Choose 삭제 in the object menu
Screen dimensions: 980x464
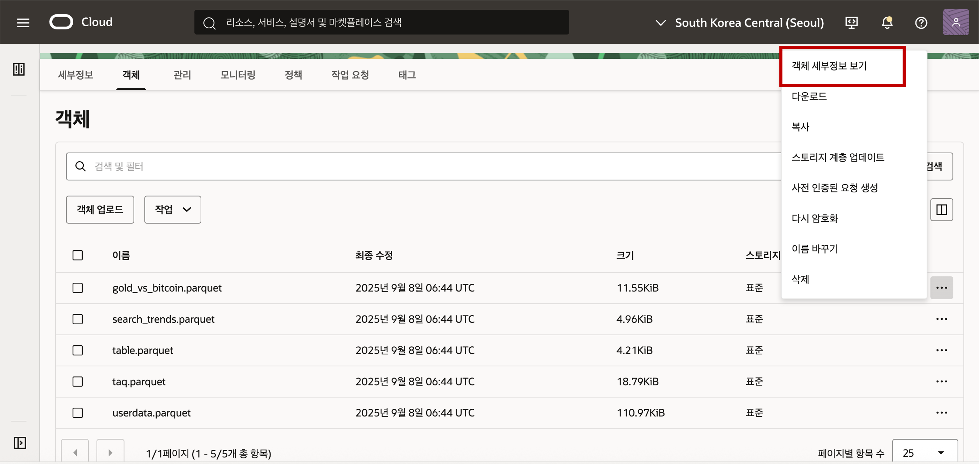coord(800,279)
